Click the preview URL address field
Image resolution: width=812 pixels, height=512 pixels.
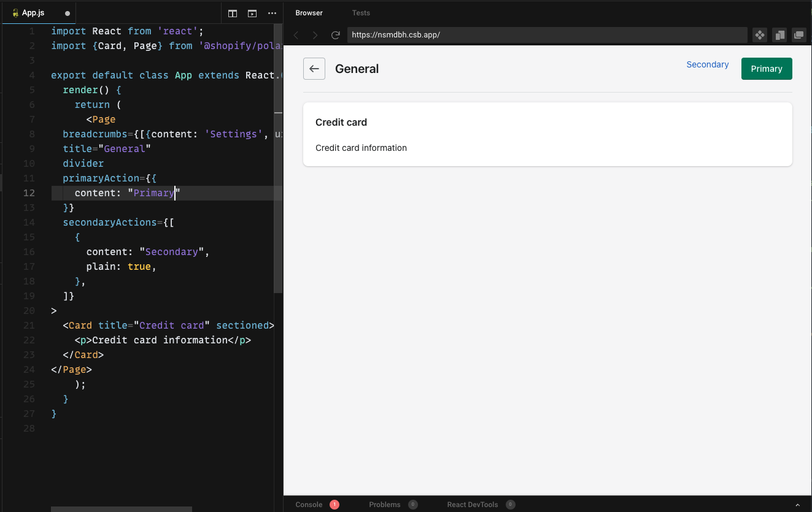pos(547,35)
